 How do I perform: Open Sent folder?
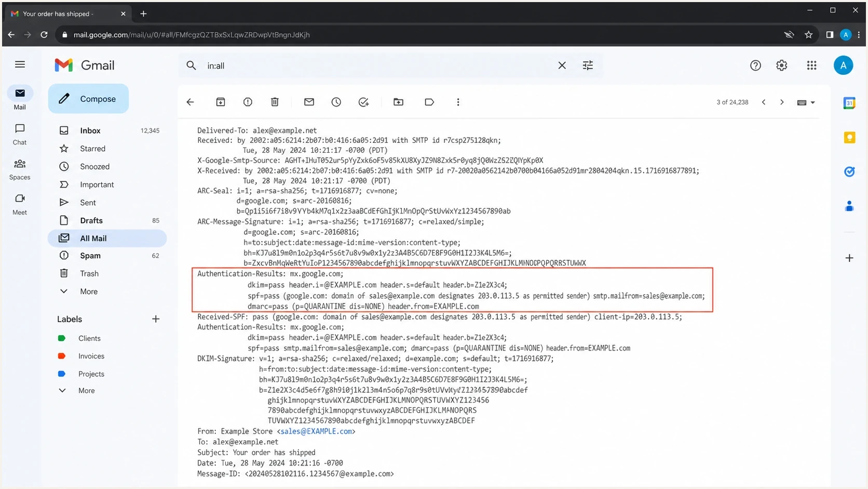point(107,203)
